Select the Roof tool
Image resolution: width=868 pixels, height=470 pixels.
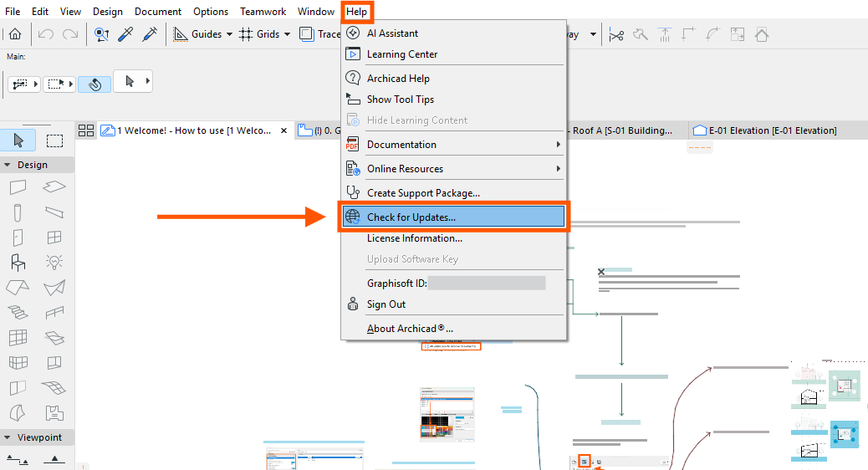point(18,288)
